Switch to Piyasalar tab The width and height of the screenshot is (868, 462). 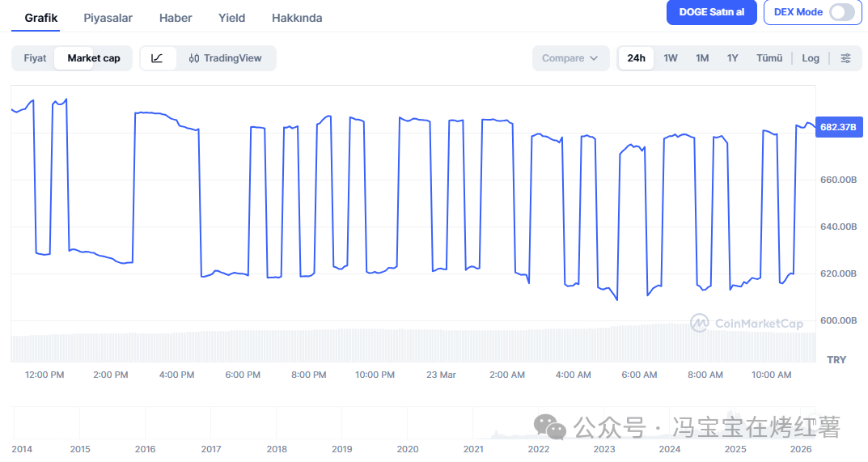pyautogui.click(x=108, y=18)
